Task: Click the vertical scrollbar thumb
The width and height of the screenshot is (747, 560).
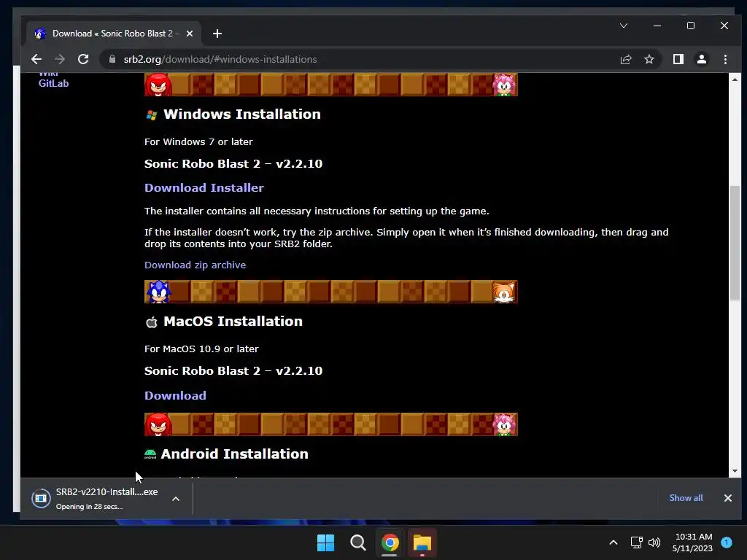Action: [x=735, y=243]
